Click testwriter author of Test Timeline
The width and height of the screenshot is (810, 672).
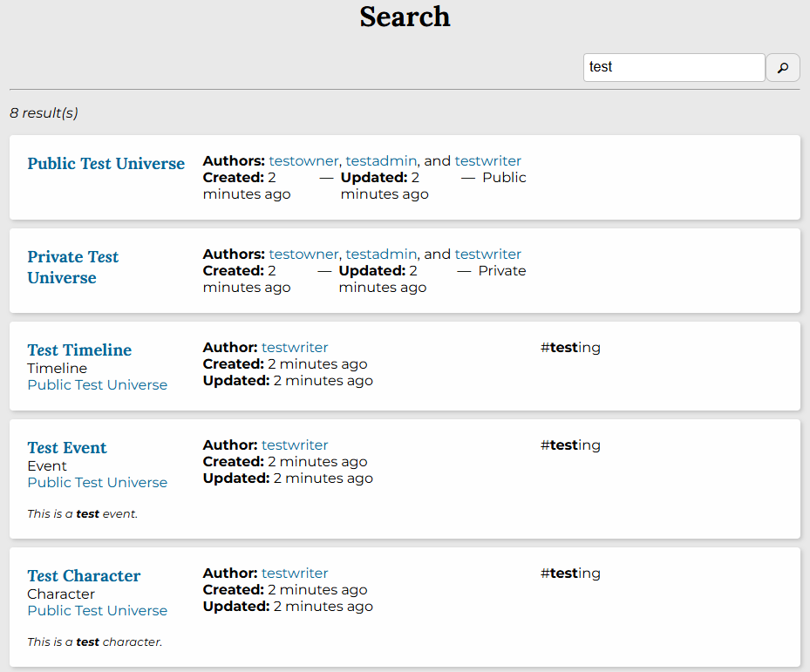295,348
